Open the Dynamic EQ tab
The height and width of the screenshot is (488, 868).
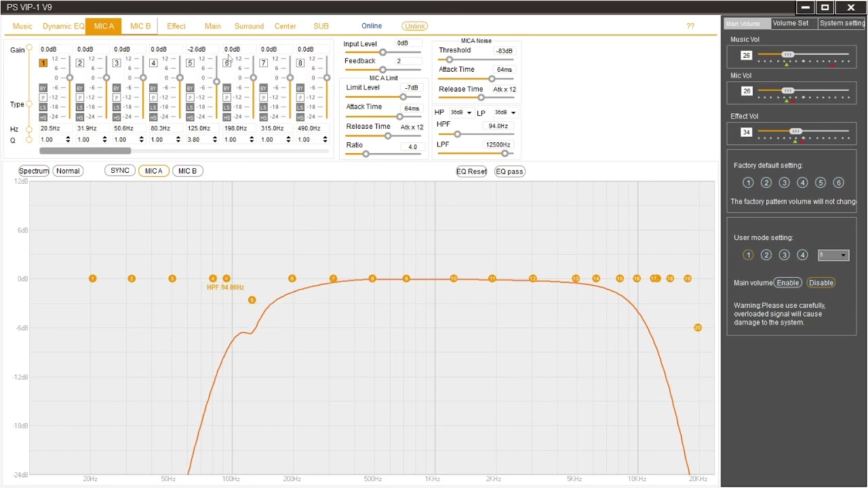coord(64,26)
